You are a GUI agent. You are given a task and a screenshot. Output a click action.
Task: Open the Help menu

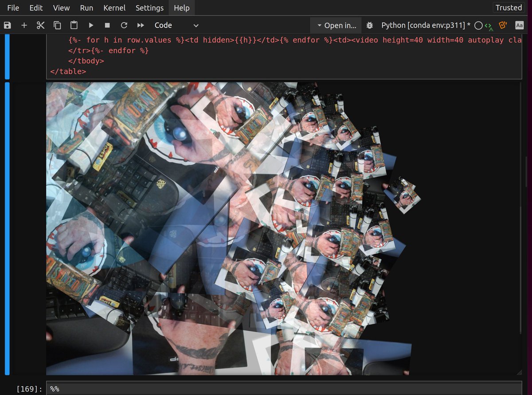(181, 8)
